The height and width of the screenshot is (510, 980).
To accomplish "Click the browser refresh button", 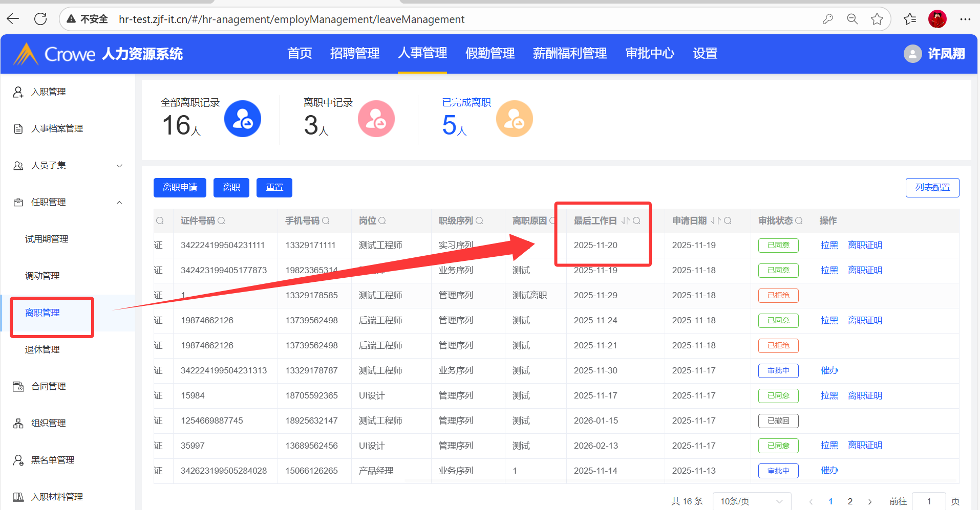I will coord(40,19).
